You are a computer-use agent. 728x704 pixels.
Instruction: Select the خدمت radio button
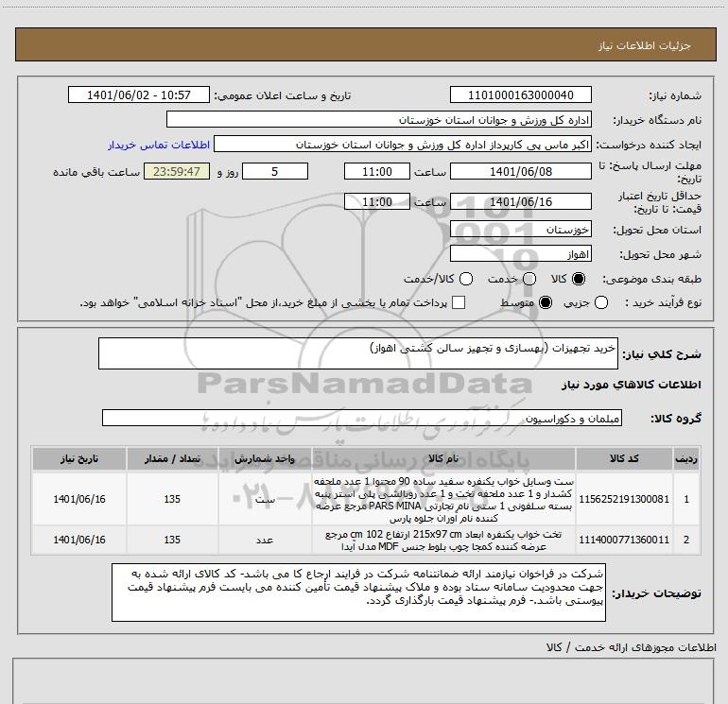[529, 279]
